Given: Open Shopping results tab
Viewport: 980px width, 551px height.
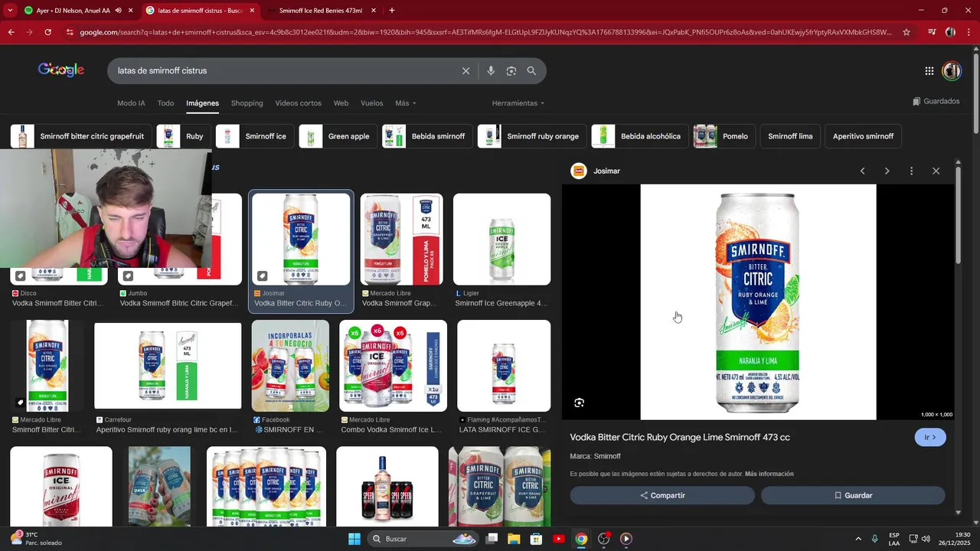Looking at the screenshot, I should pos(247,103).
